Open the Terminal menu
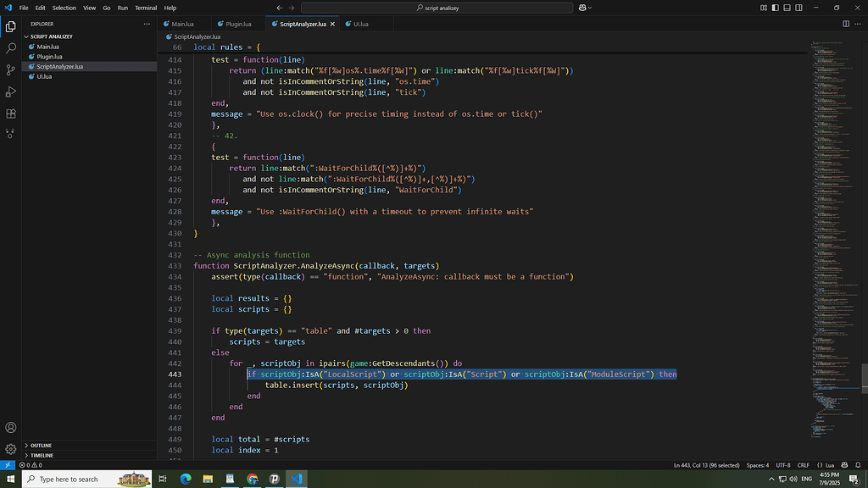The image size is (868, 488). 146,8
